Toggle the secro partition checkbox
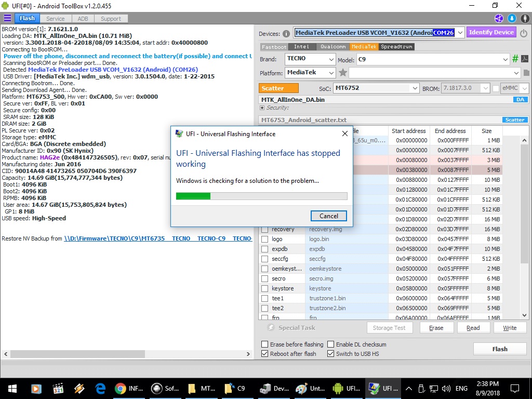 point(264,278)
